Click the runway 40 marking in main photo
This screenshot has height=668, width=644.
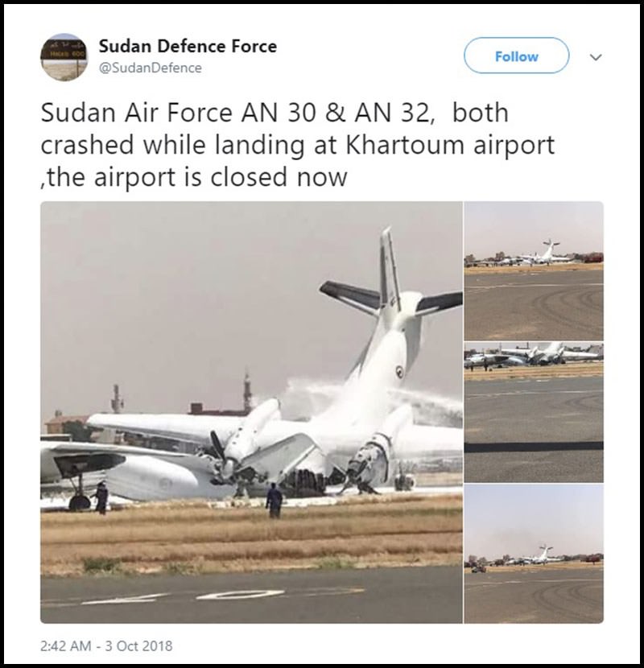click(x=221, y=596)
